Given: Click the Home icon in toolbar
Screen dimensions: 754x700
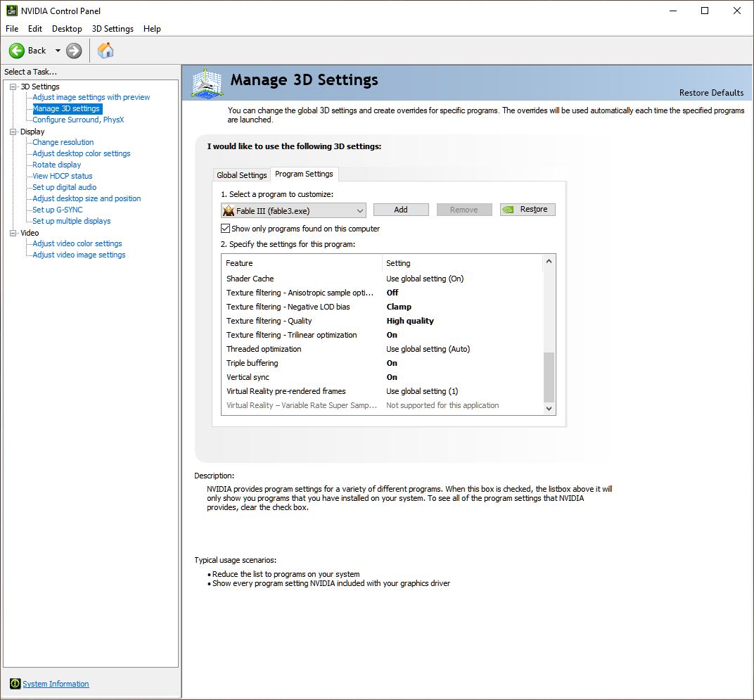Looking at the screenshot, I should [x=106, y=51].
